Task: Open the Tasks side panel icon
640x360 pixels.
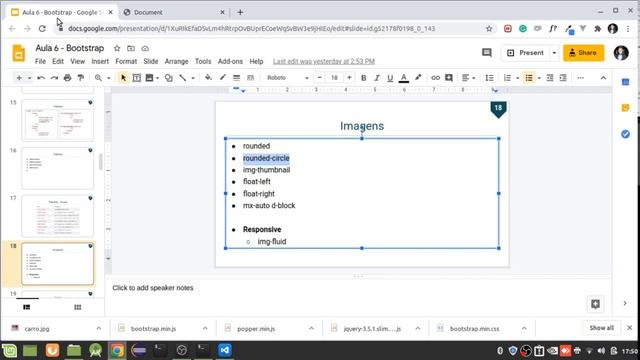Action: click(625, 134)
